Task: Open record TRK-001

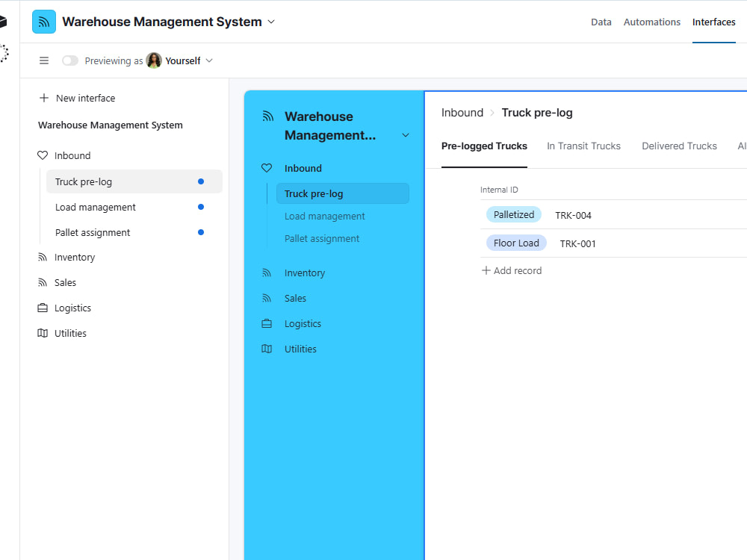Action: pos(577,244)
